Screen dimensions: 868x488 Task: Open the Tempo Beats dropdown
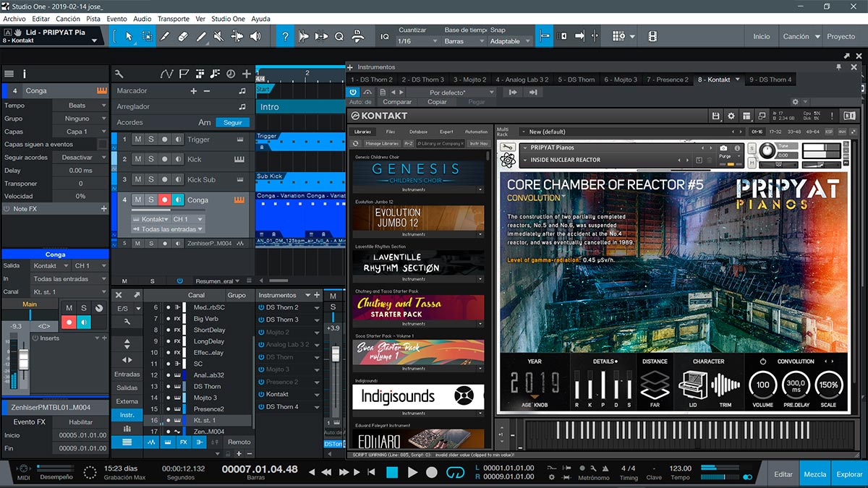tap(80, 106)
